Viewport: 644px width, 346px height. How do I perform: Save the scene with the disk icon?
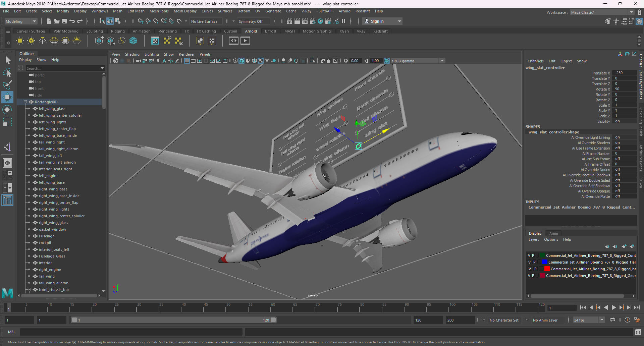[64, 21]
